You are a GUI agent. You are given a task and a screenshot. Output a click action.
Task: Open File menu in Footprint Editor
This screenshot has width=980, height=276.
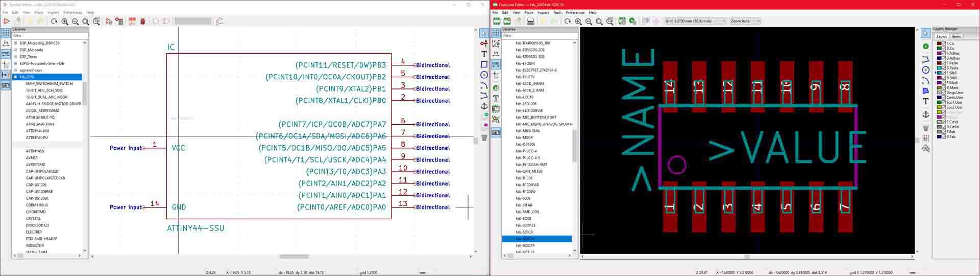click(x=495, y=12)
